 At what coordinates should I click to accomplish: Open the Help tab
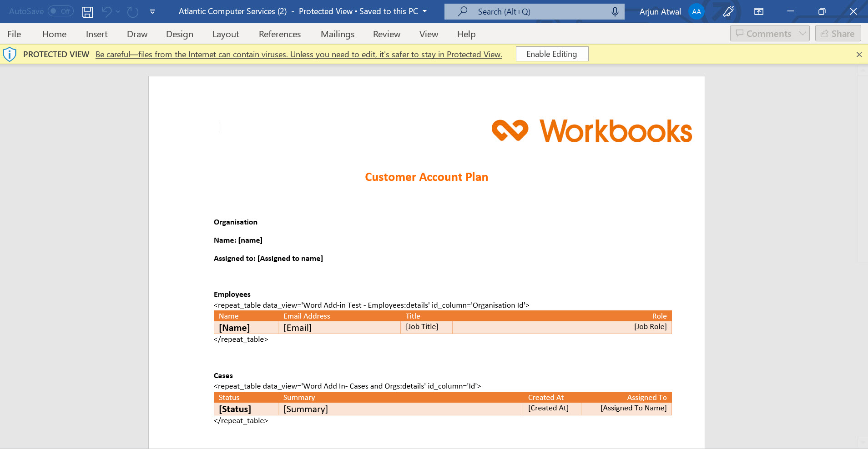[x=466, y=34]
